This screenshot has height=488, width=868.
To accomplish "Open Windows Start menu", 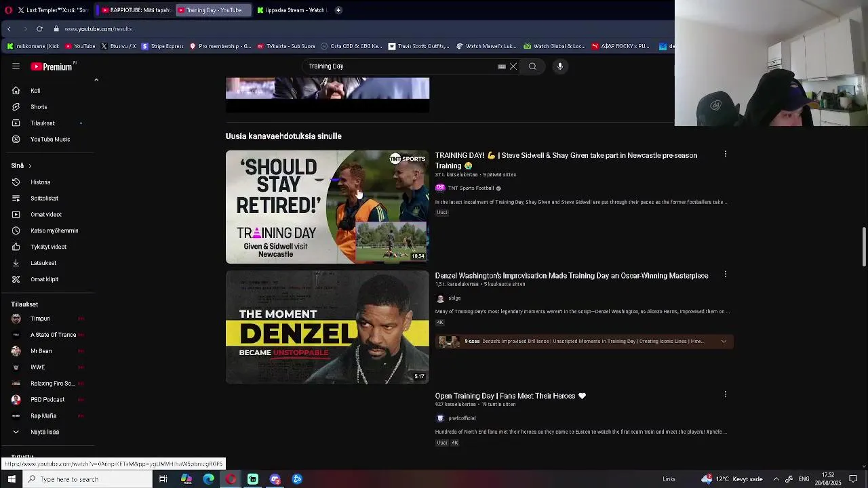I will click(12, 479).
